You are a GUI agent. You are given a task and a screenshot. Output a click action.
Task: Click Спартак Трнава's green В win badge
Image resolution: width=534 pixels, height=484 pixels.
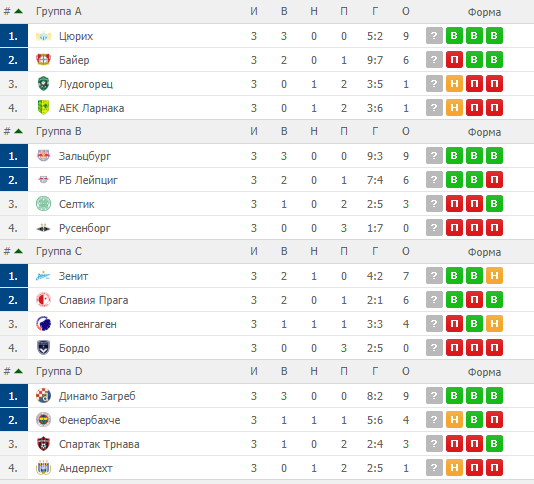click(x=494, y=443)
